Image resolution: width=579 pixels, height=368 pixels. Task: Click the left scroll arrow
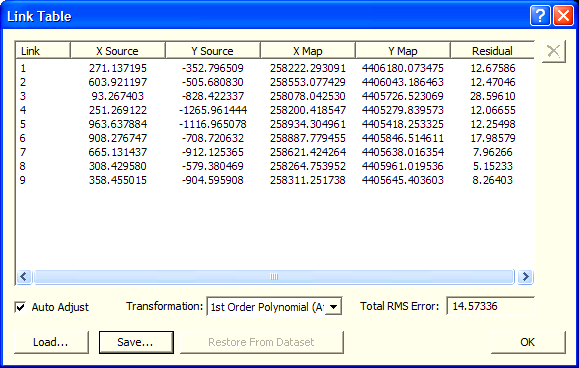click(24, 276)
